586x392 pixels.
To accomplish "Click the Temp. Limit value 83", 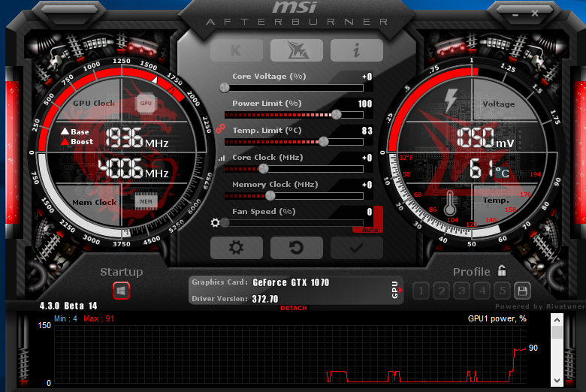I will coord(367,131).
